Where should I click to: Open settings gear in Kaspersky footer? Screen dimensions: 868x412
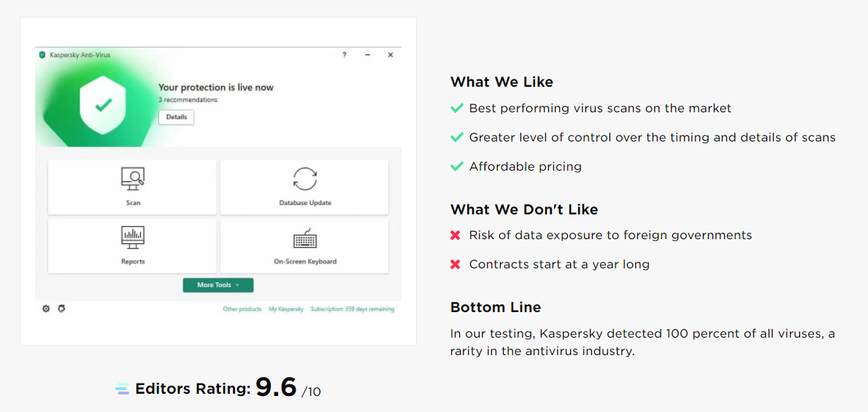pyautogui.click(x=47, y=308)
